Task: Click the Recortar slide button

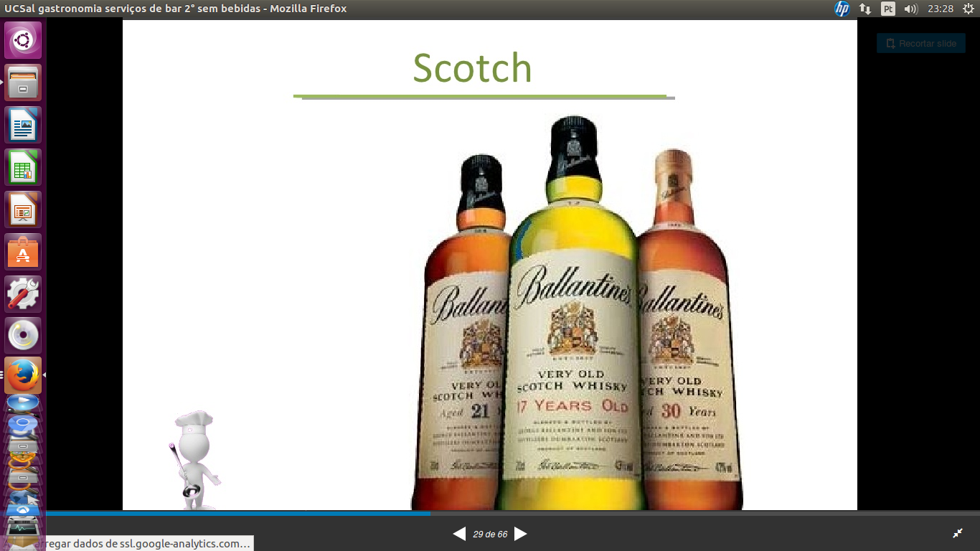Action: 920,44
